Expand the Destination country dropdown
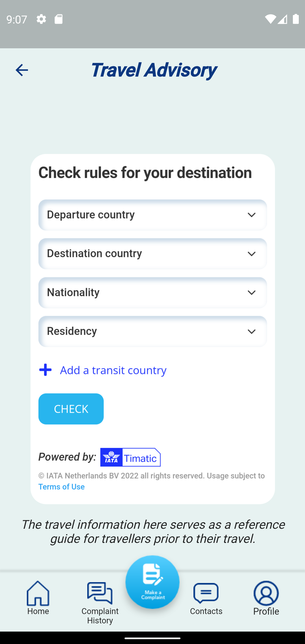 [152, 254]
